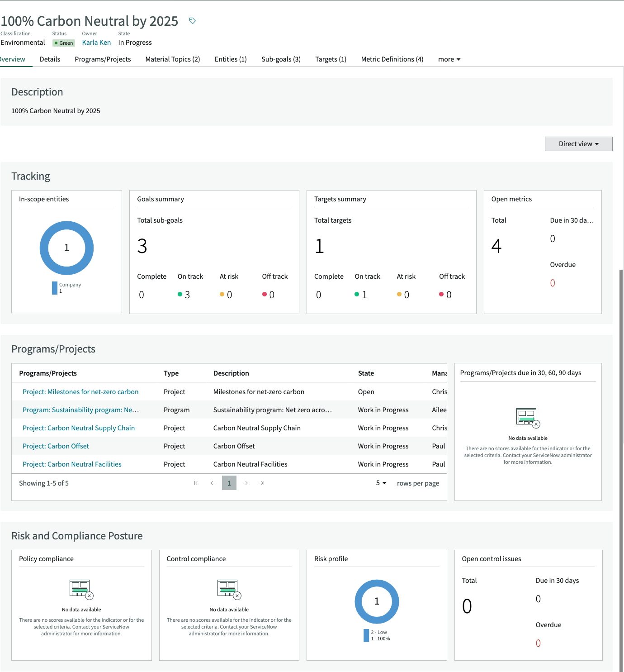The image size is (624, 672).
Task: Click the In-scope entities donut chart
Action: point(66,248)
